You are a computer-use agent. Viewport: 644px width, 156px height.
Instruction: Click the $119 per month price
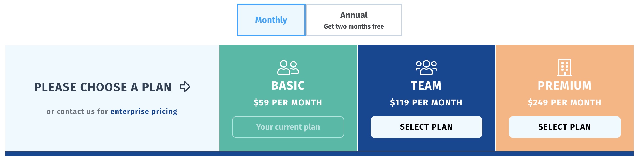[x=426, y=102]
